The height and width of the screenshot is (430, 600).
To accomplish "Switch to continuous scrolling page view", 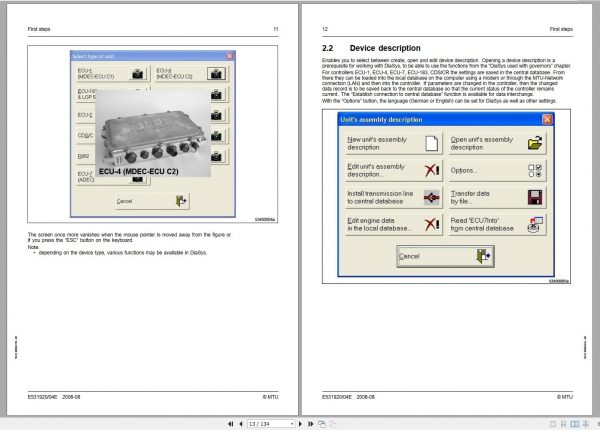I will pos(563,424).
